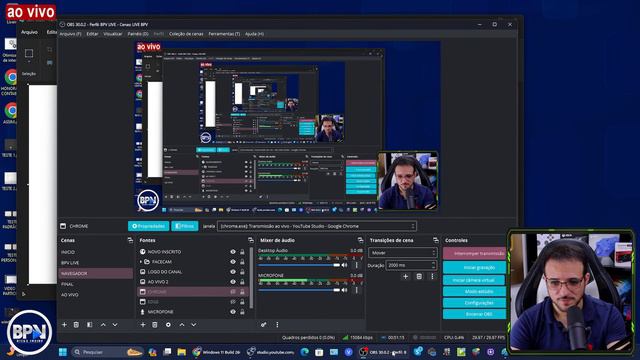This screenshot has width=640, height=360.
Task: Mute Desktop Audio speaker icon
Action: pos(344,265)
